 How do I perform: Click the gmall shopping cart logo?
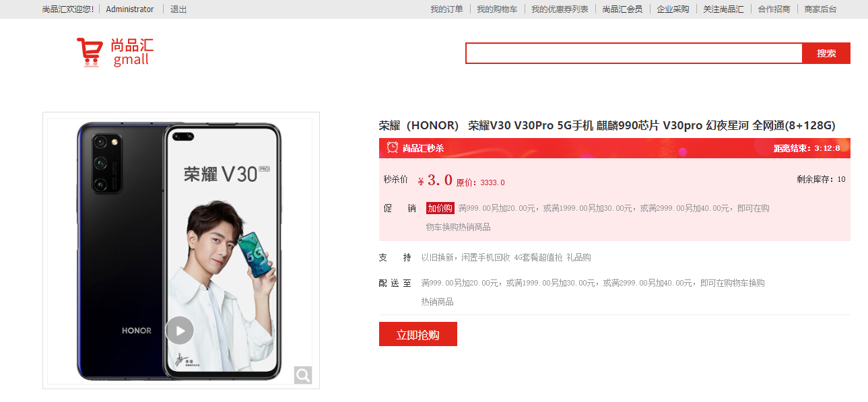pyautogui.click(x=115, y=52)
